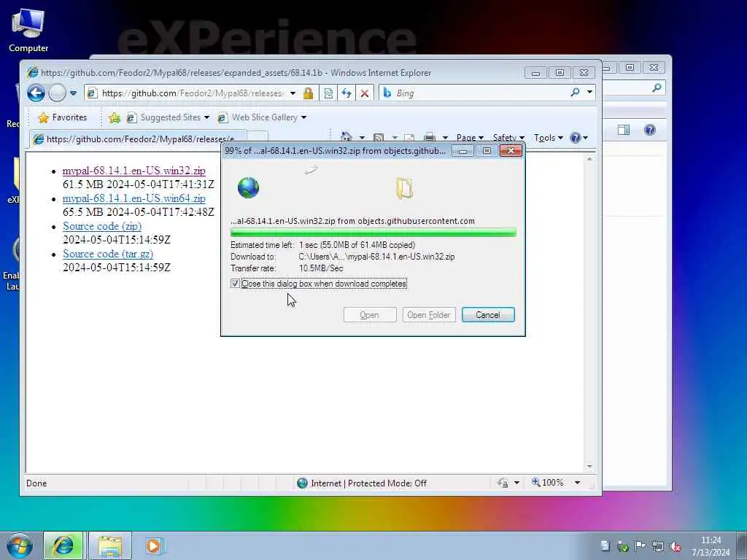The width and height of the screenshot is (747, 560).
Task: Click the Print icon in command bar
Action: click(x=429, y=138)
